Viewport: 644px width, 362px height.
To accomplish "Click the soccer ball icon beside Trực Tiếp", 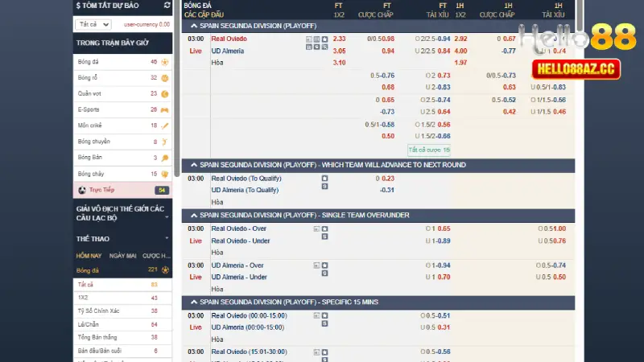I will pos(82,191).
